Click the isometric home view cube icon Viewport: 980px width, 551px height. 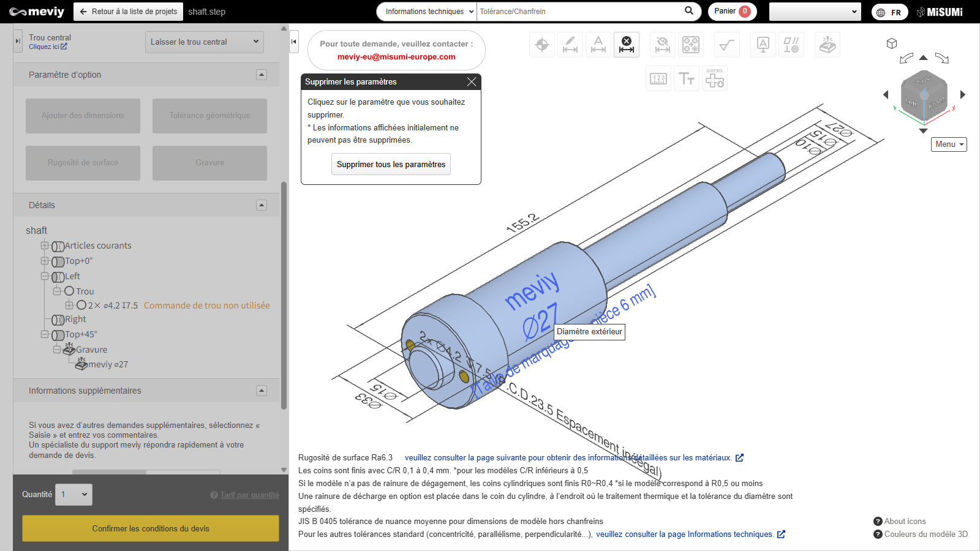[x=892, y=43]
